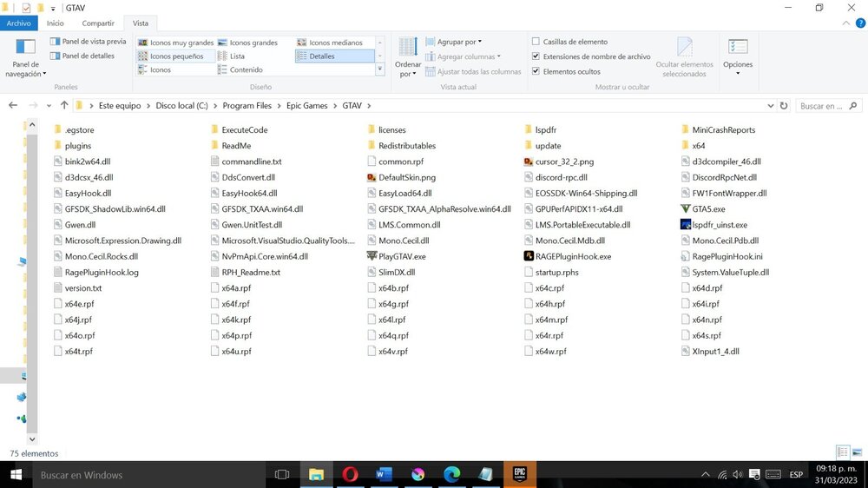
Task: Select Detalles layout
Action: point(335,56)
